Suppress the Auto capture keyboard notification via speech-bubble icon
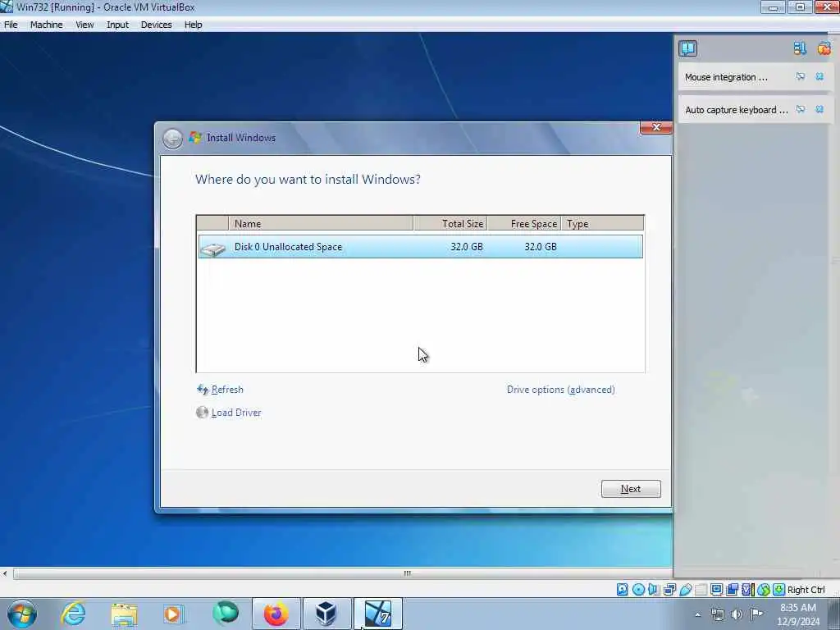The height and width of the screenshot is (630, 840). click(x=801, y=109)
